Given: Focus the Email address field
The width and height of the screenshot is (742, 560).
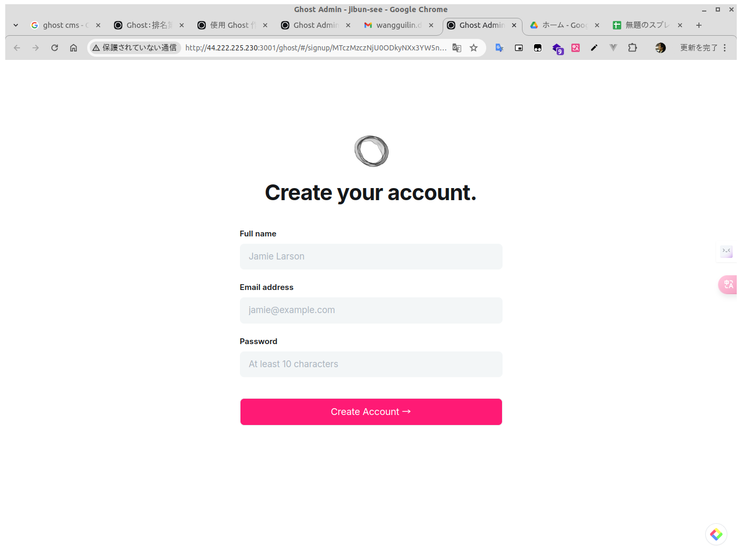Looking at the screenshot, I should tap(371, 310).
